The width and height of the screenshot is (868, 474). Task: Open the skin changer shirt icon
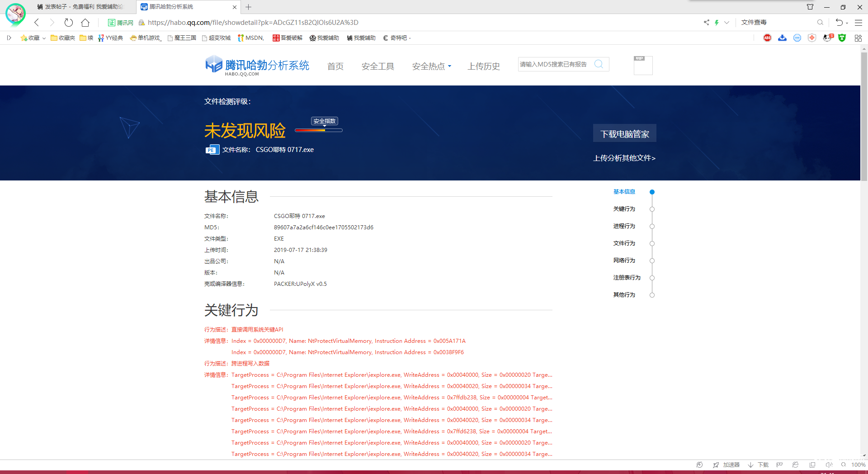[810, 7]
